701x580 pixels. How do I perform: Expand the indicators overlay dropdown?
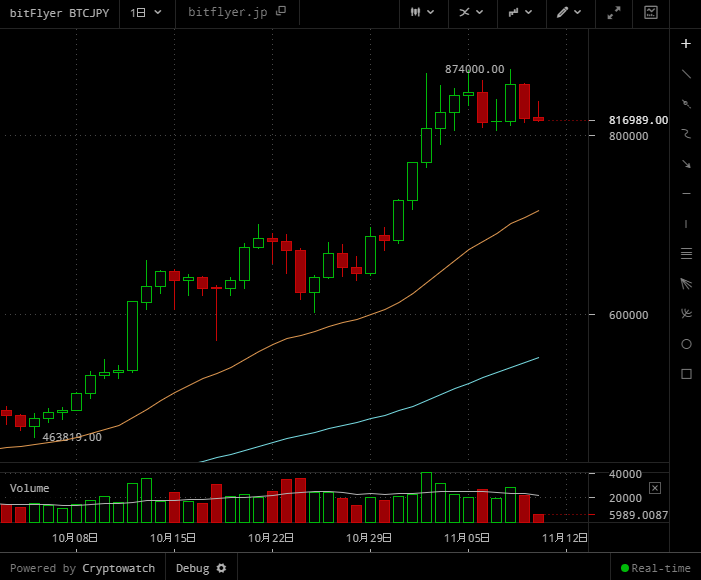tap(471, 12)
